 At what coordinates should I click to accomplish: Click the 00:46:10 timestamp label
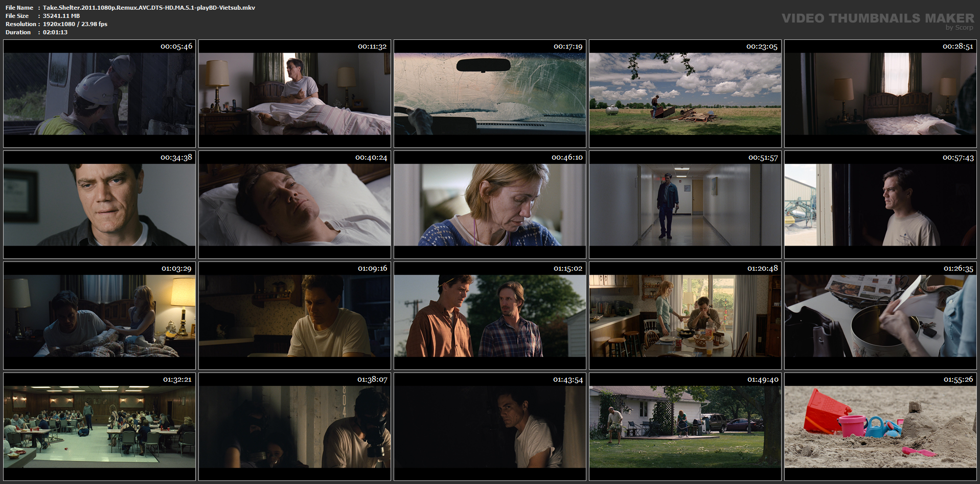coord(567,158)
